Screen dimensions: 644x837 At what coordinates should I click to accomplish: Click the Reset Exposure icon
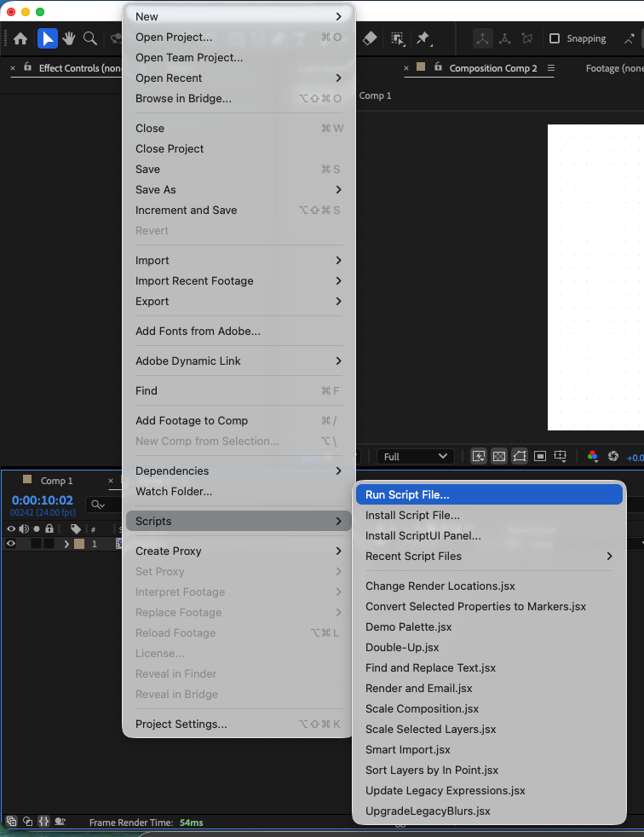613,456
